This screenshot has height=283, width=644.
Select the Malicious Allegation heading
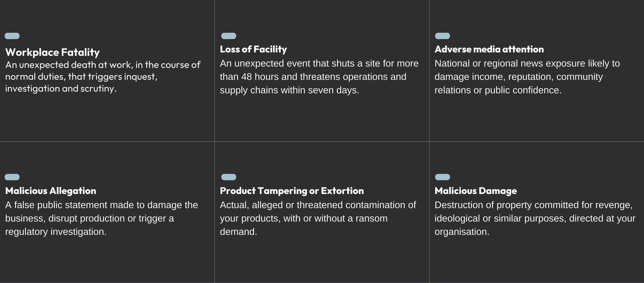pyautogui.click(x=51, y=191)
